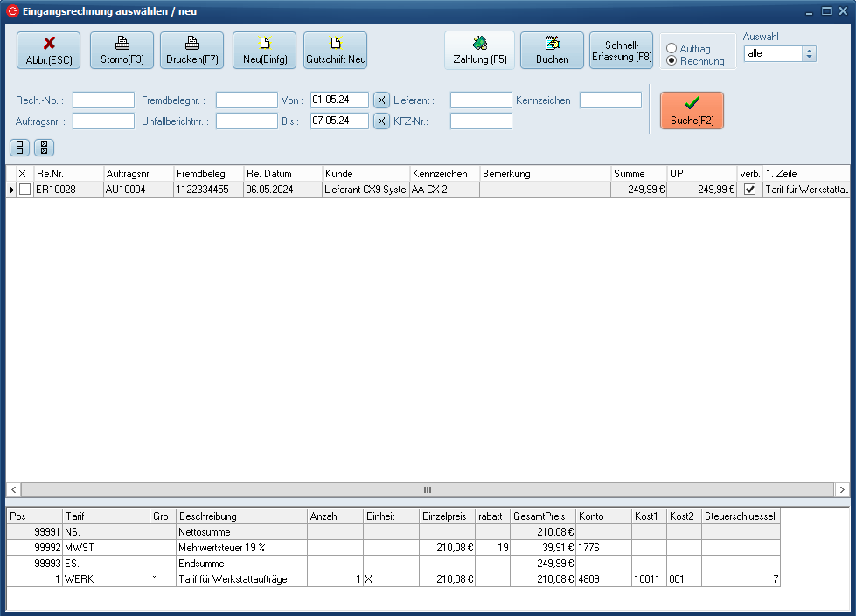Click the Lieferant input field
The width and height of the screenshot is (856, 616).
point(480,100)
